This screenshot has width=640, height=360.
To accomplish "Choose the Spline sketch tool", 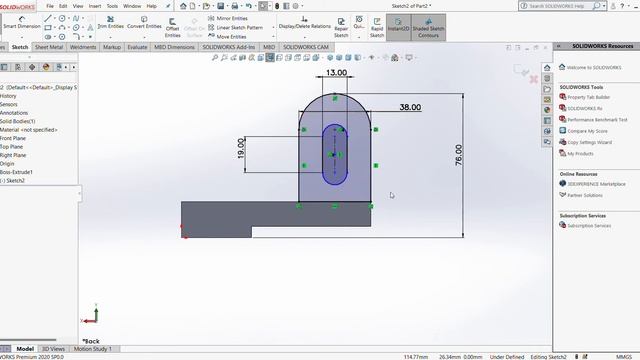I will coord(76,18).
